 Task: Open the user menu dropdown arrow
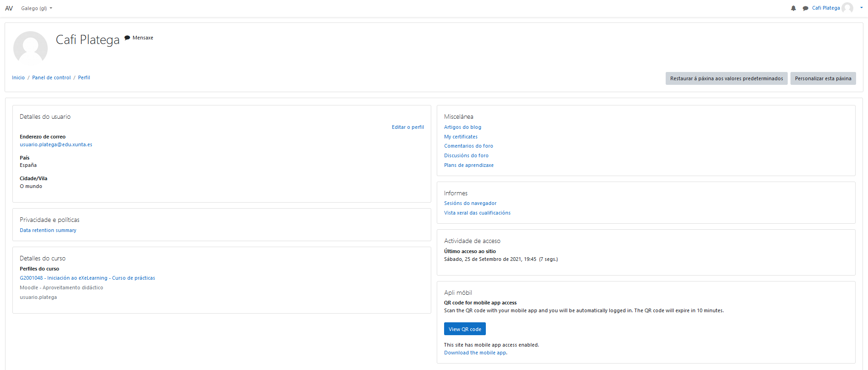click(861, 8)
